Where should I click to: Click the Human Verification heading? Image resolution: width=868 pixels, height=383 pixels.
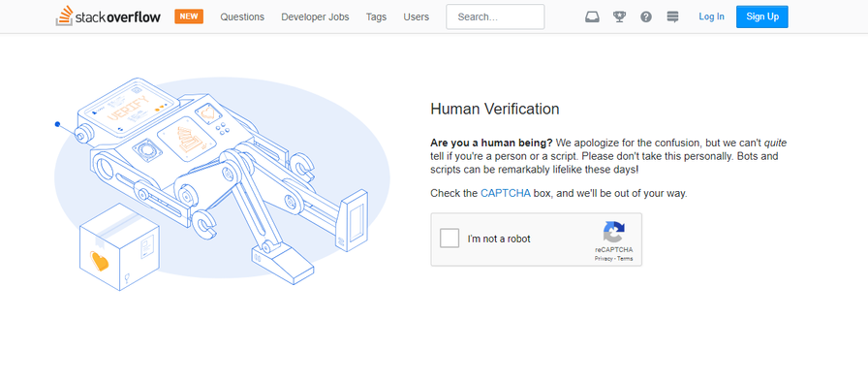[x=495, y=109]
